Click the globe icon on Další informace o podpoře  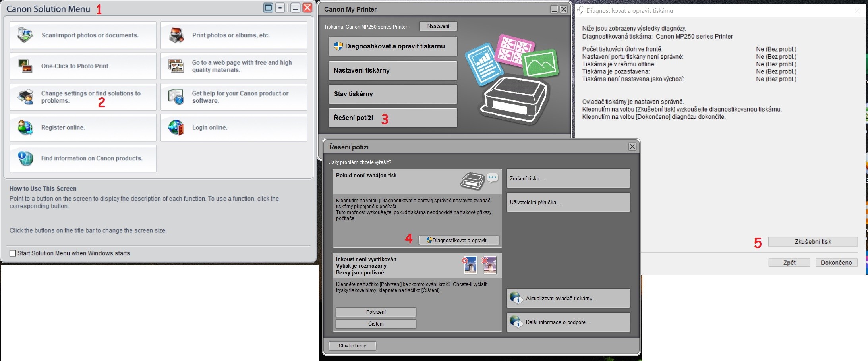coord(516,322)
